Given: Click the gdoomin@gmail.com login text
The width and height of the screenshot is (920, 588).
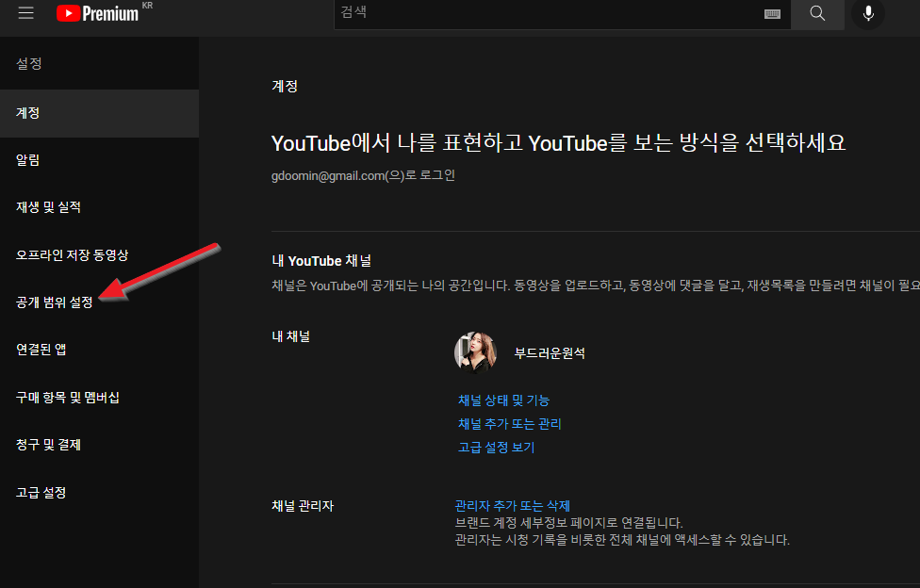Looking at the screenshot, I should point(363,175).
